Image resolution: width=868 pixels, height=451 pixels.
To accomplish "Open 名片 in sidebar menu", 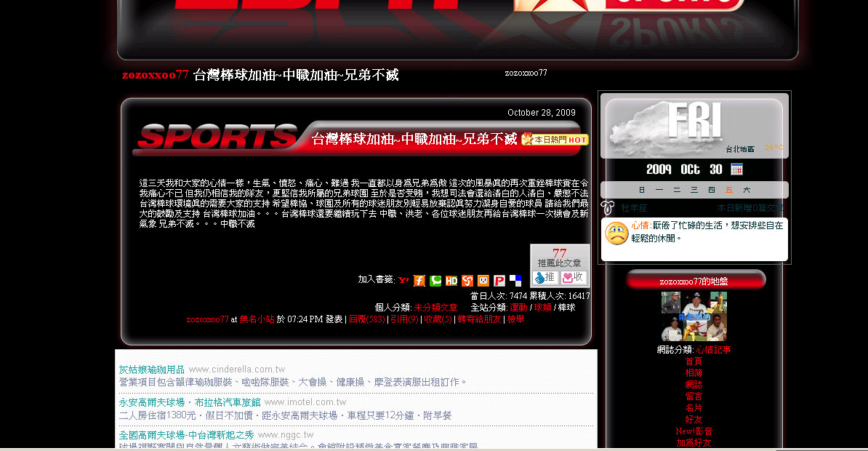I will point(694,408).
